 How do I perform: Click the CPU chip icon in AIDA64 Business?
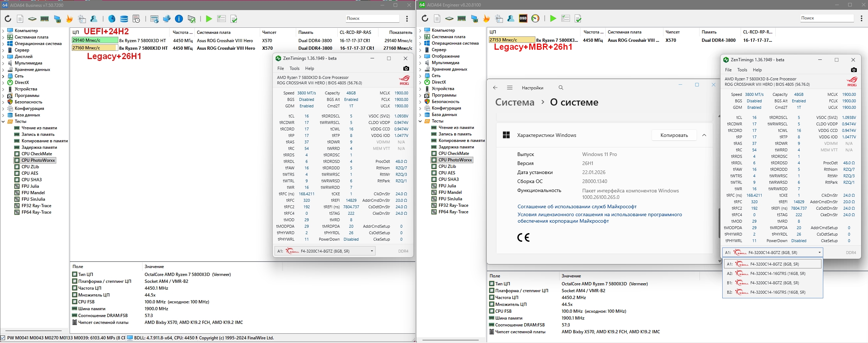click(x=32, y=19)
